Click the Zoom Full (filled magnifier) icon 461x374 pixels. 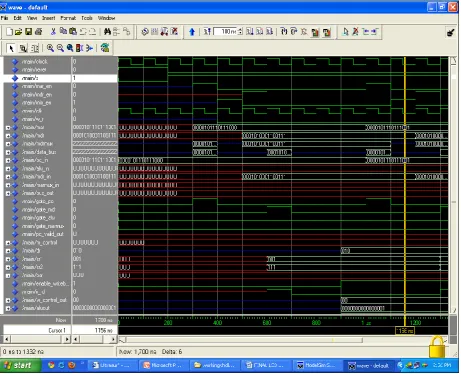tap(70, 48)
